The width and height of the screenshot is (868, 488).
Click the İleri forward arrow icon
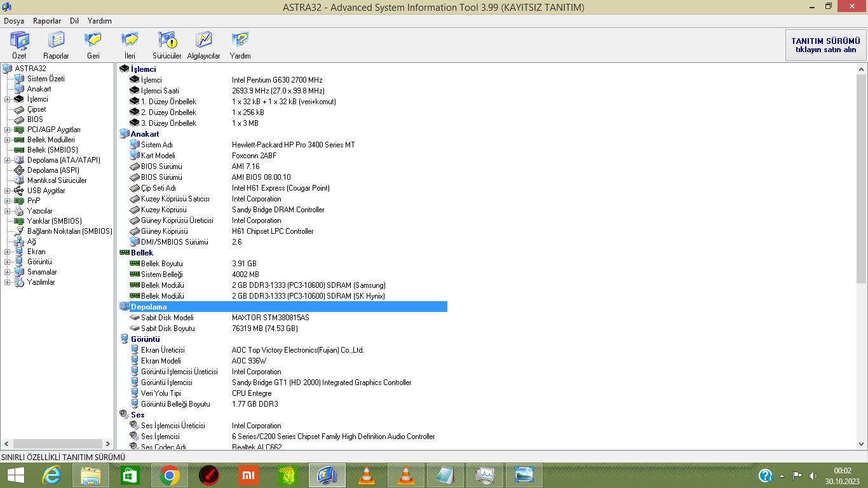pos(130,42)
